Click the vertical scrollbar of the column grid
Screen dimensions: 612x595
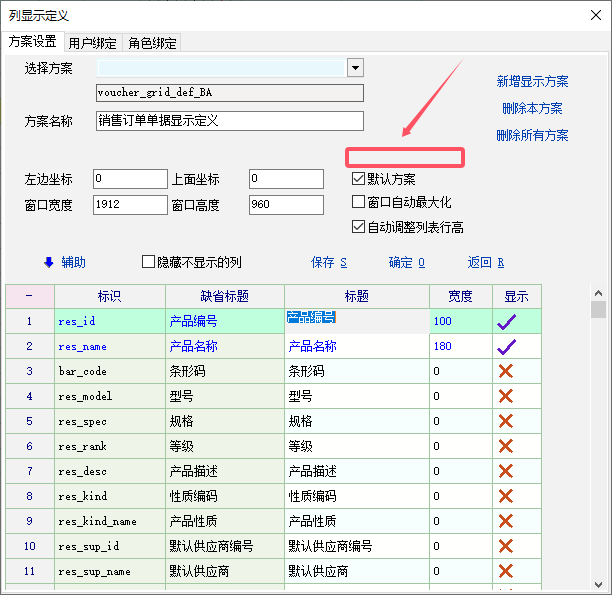pos(598,440)
